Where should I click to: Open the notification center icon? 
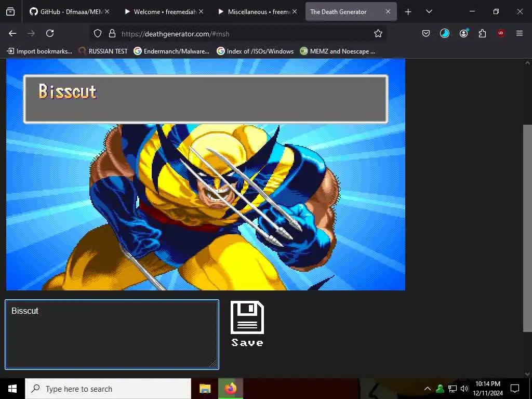point(515,389)
